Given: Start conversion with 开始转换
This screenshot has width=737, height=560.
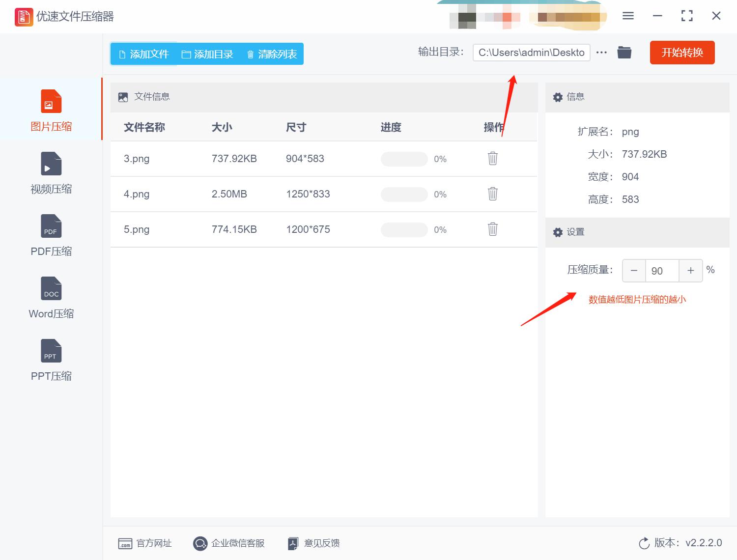Looking at the screenshot, I should point(682,53).
